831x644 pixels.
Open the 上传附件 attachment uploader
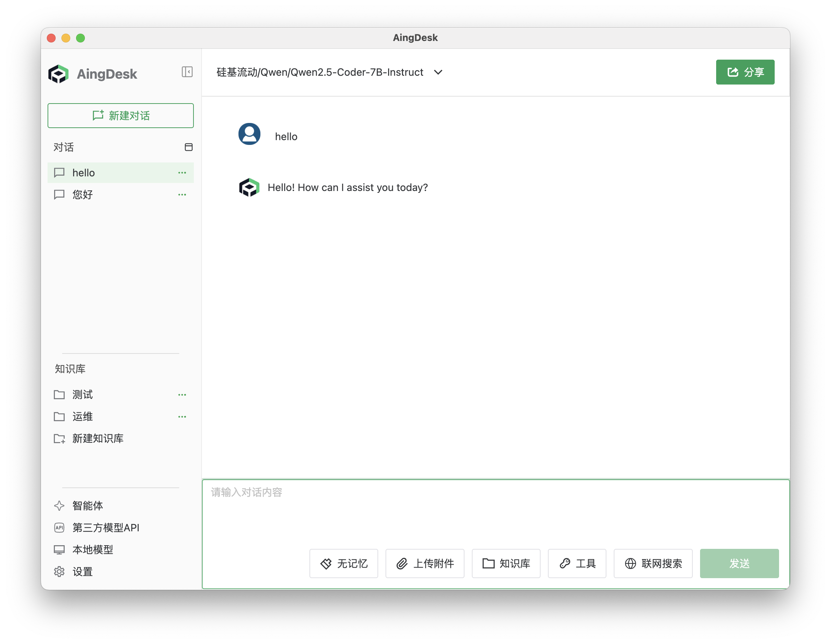[425, 564]
